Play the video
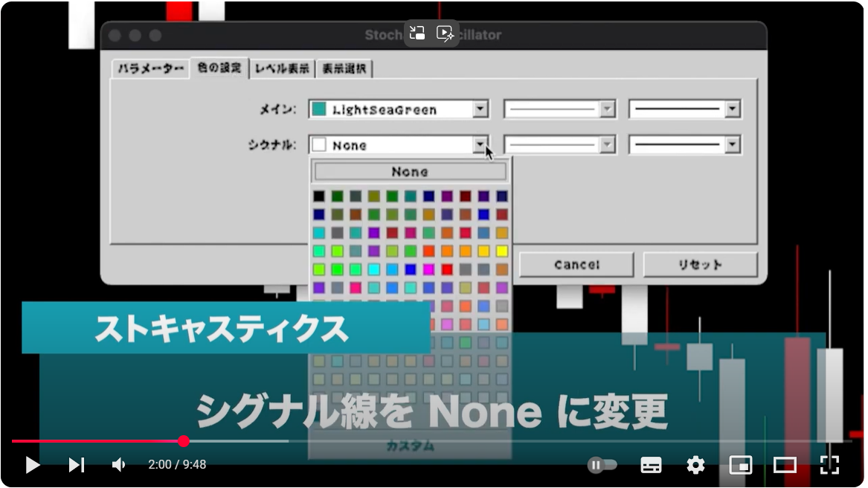 click(32, 465)
